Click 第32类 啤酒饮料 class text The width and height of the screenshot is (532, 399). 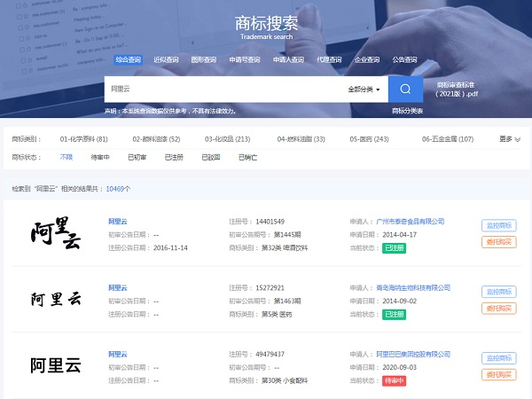click(285, 248)
